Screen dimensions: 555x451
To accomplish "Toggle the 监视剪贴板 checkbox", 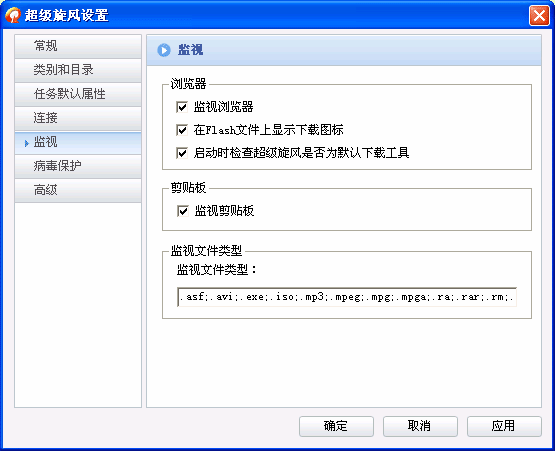I will (183, 211).
